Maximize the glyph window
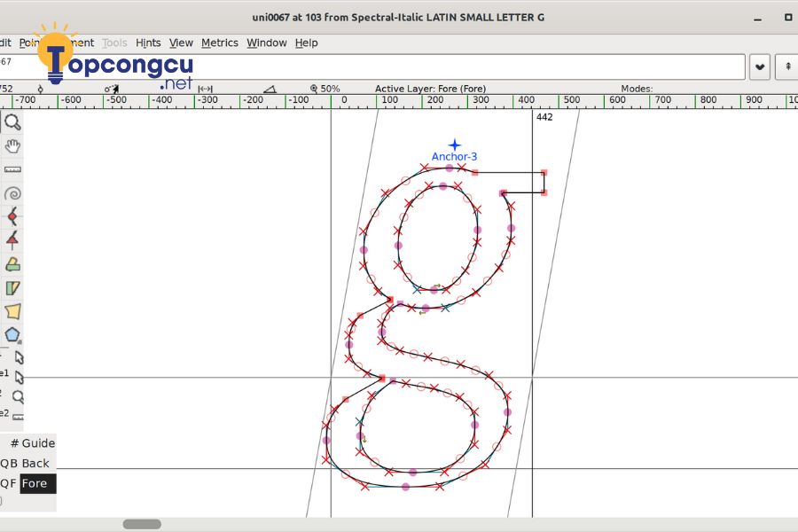Viewport: 798px width, 532px height. (x=788, y=18)
